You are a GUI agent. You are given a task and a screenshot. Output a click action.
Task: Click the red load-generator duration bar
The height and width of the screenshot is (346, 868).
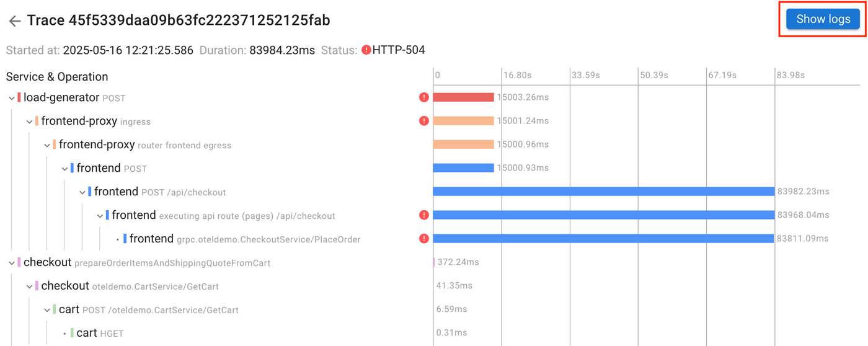click(x=463, y=97)
